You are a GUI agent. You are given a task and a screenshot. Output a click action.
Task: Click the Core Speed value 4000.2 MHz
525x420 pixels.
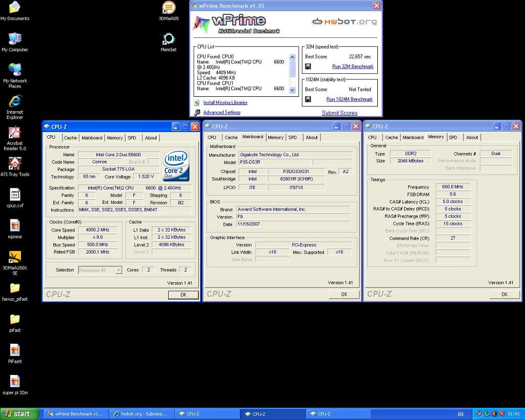97,230
